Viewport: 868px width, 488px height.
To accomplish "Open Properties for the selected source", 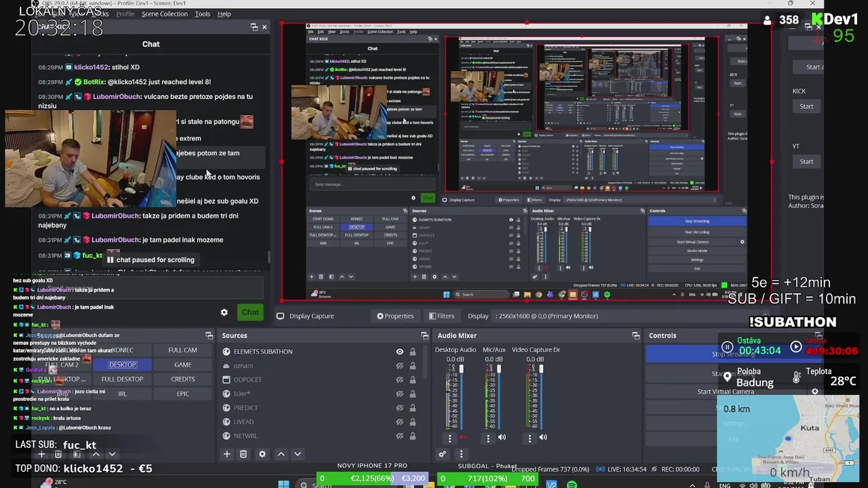I will tap(395, 316).
